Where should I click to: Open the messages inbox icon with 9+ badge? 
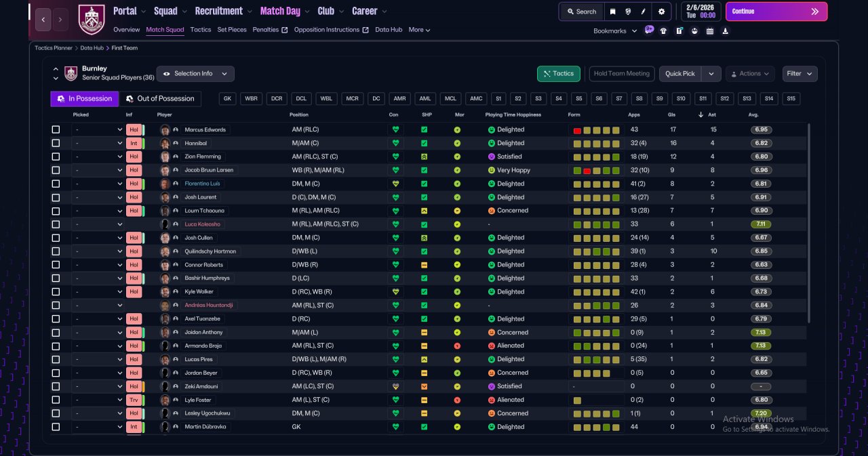click(649, 30)
